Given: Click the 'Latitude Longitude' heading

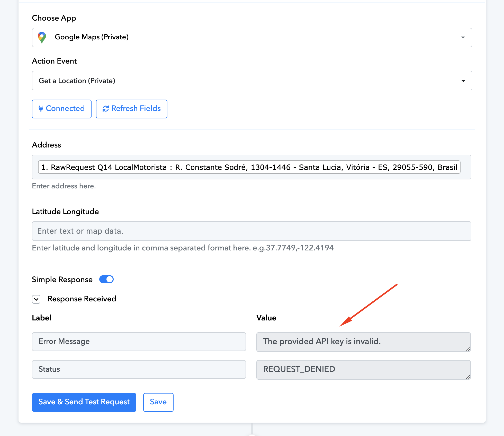Looking at the screenshot, I should 65,212.
